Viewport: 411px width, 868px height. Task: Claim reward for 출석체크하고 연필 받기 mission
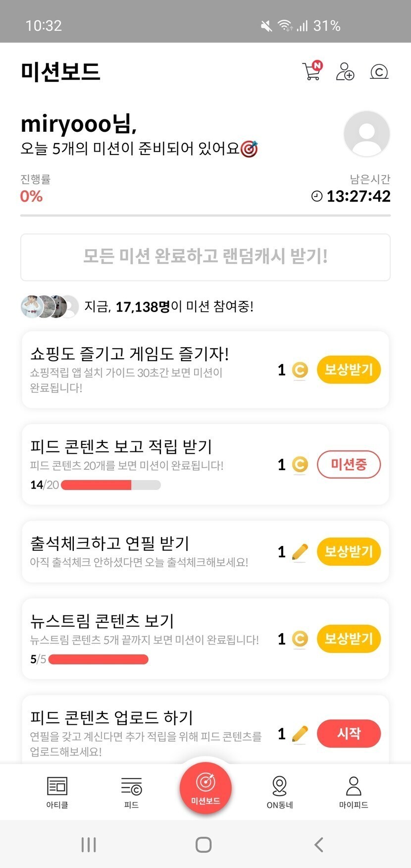(x=349, y=551)
